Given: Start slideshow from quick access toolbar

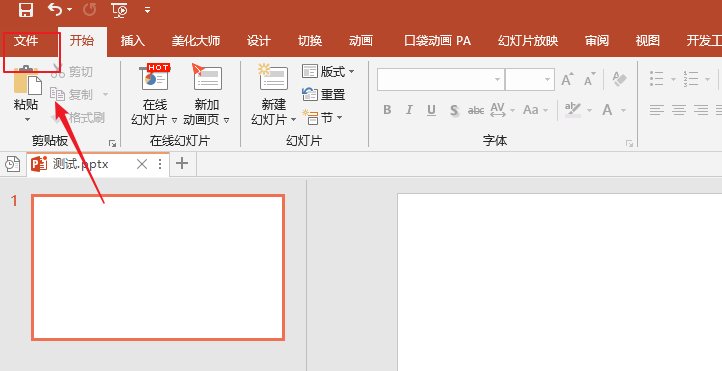Looking at the screenshot, I should pos(119,10).
